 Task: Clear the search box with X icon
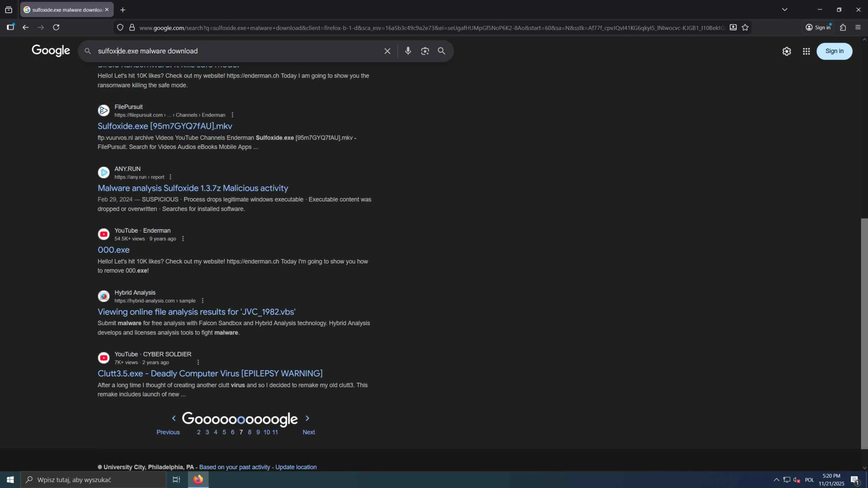387,51
